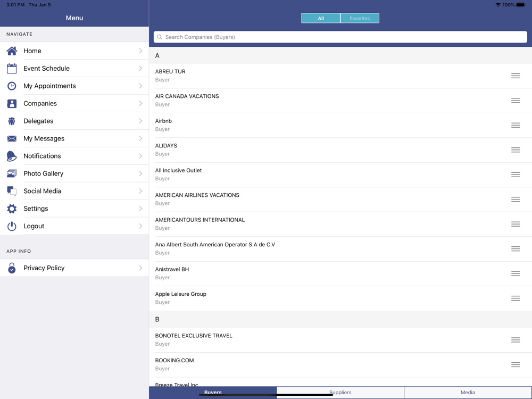Switch to the Buyers tab

[x=213, y=393]
